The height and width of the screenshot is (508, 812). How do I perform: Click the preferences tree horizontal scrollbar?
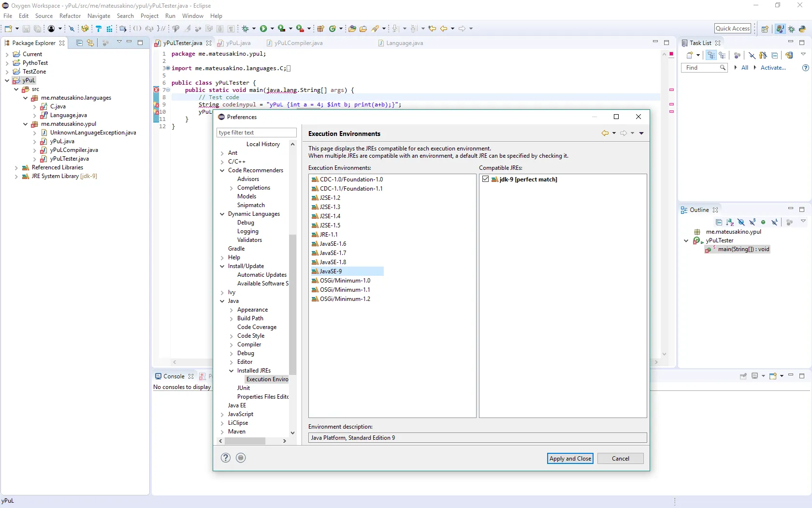pyautogui.click(x=245, y=441)
